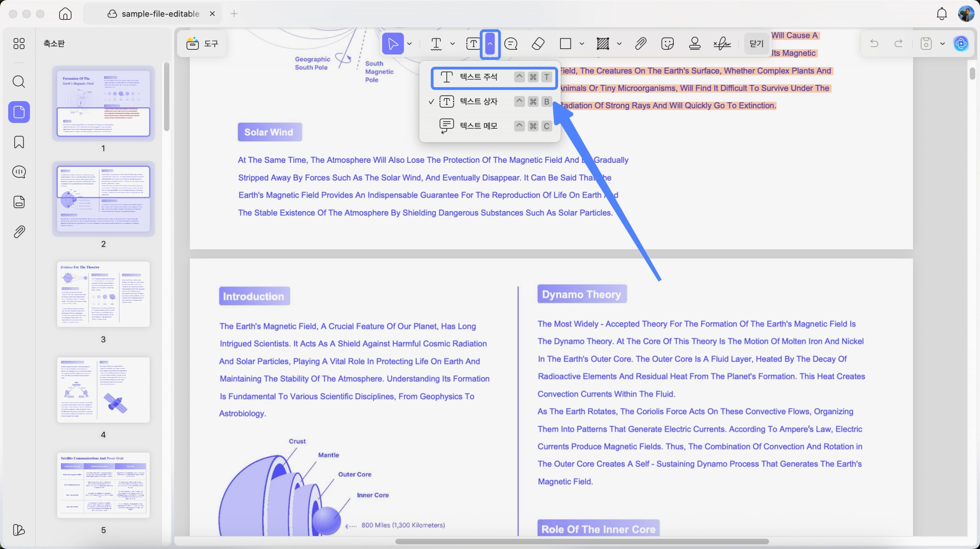Image resolution: width=980 pixels, height=549 pixels.
Task: Open the thumbnails grid icon in sidebar
Action: click(19, 44)
